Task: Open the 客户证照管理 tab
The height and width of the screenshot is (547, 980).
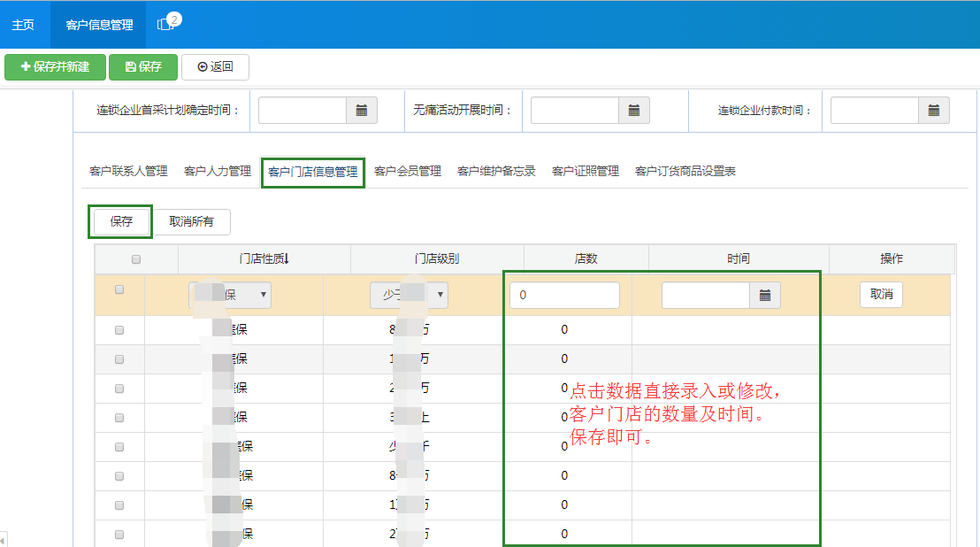Action: (586, 172)
